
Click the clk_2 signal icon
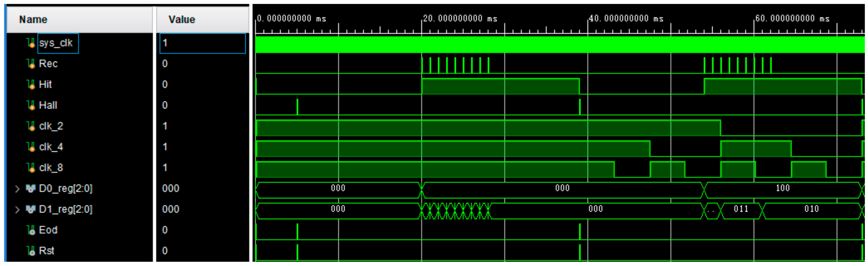pyautogui.click(x=31, y=126)
